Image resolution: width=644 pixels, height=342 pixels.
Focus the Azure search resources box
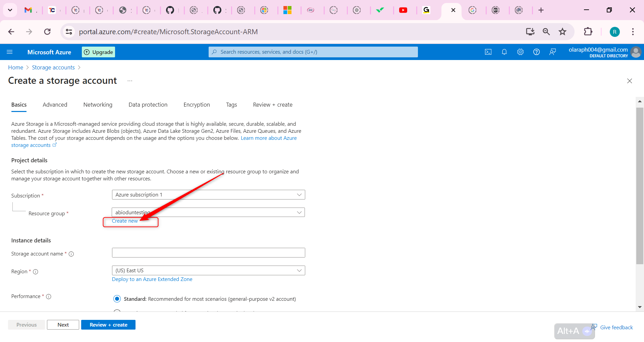click(x=313, y=52)
